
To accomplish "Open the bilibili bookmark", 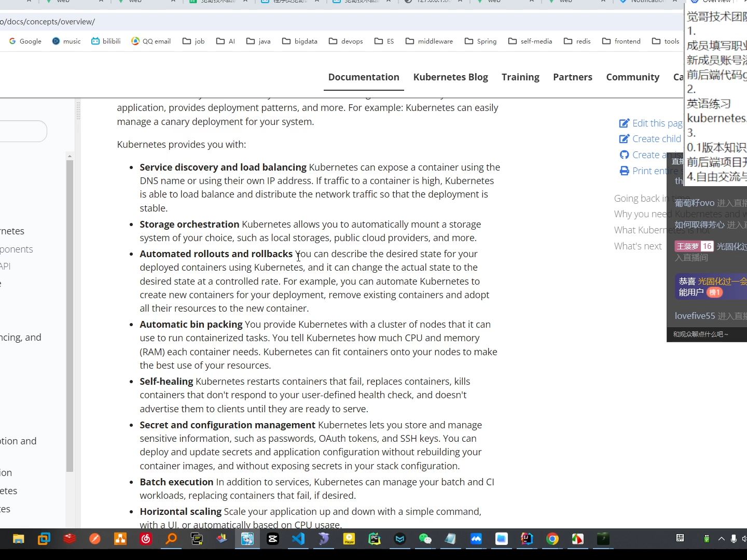I will pyautogui.click(x=106, y=41).
